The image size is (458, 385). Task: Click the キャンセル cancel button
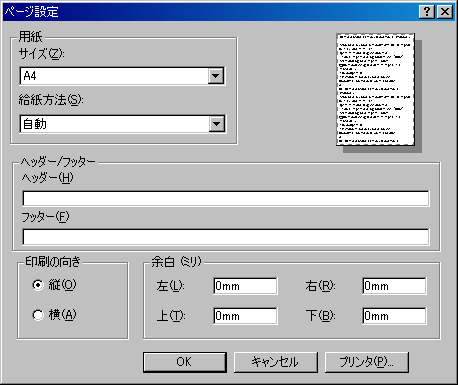click(x=276, y=362)
